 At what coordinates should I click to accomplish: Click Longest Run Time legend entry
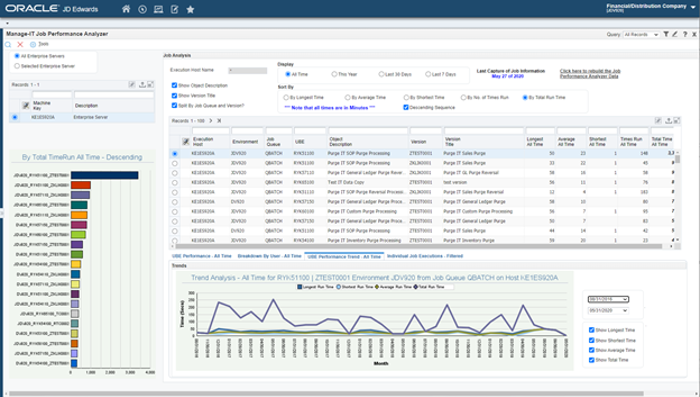[x=315, y=287]
